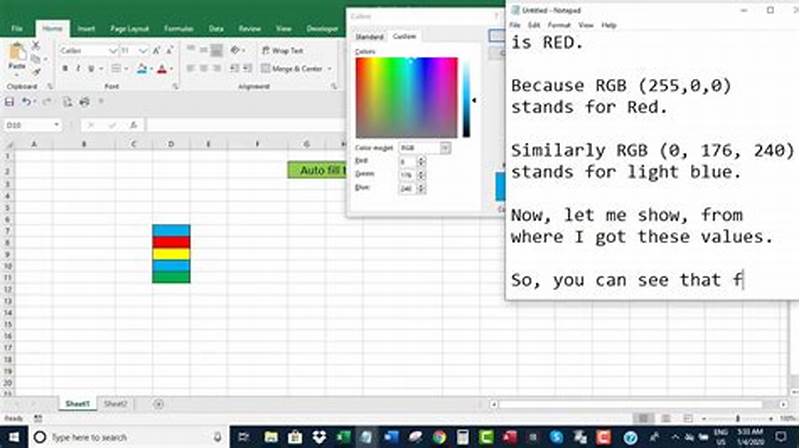Image resolution: width=800 pixels, height=448 pixels.
Task: Switch to the Developer ribbon tab
Action: pyautogui.click(x=322, y=29)
